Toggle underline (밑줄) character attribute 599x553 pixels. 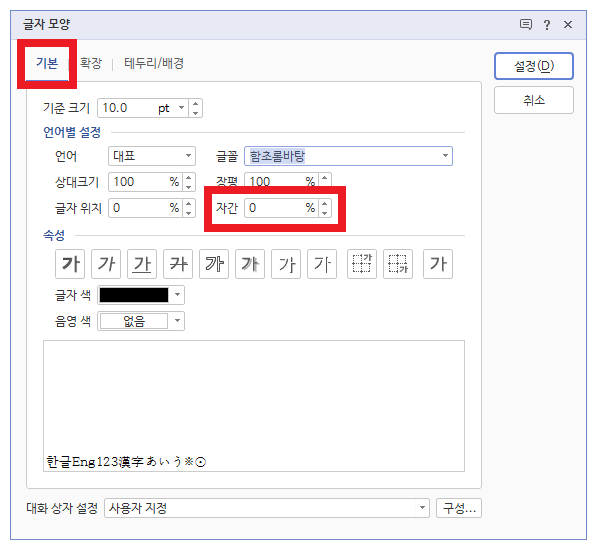click(142, 264)
